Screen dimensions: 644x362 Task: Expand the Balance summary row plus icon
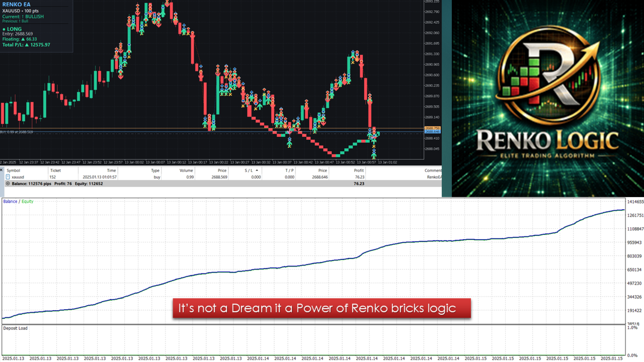click(8, 184)
